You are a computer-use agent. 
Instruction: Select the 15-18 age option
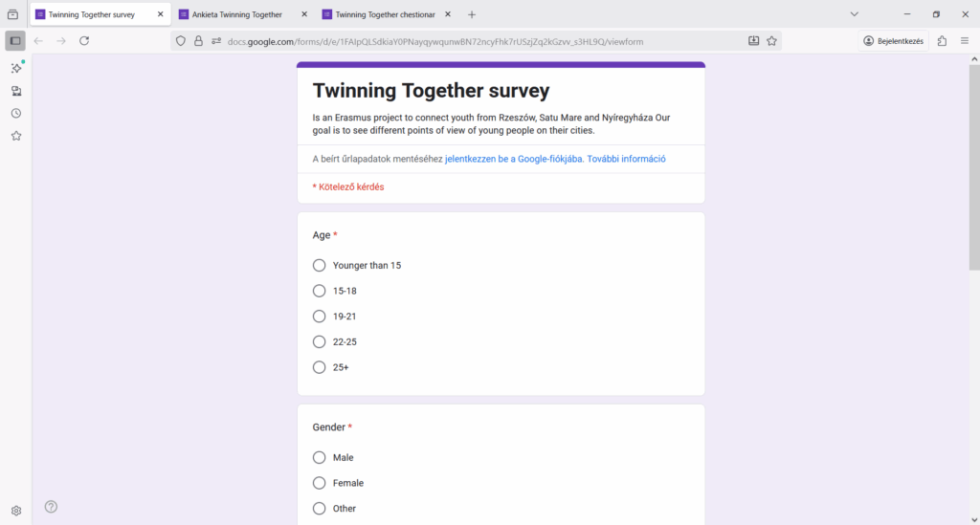tap(320, 291)
